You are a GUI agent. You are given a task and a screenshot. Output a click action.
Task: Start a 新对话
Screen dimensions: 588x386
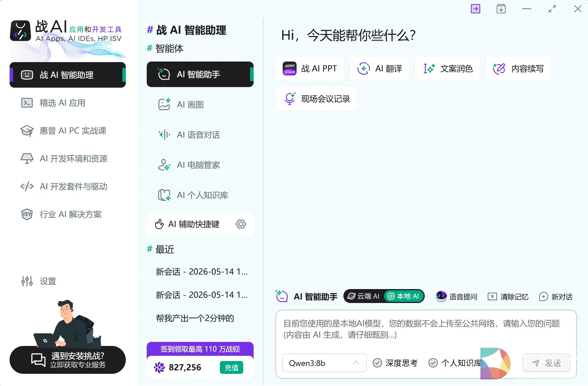pos(556,297)
